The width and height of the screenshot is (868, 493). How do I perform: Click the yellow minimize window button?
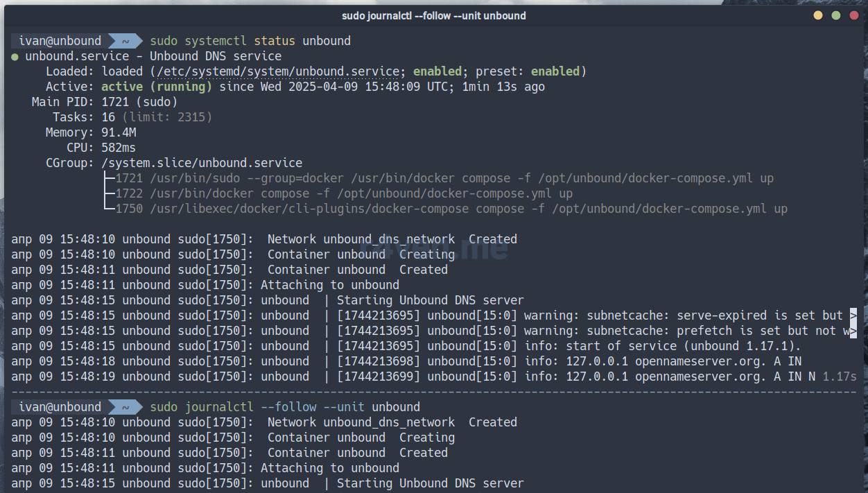[818, 15]
